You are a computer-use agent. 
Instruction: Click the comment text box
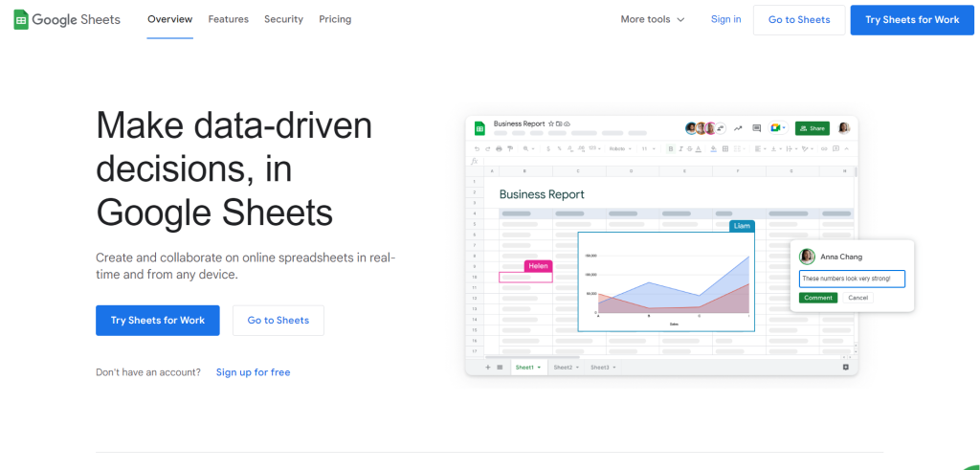[852, 279]
